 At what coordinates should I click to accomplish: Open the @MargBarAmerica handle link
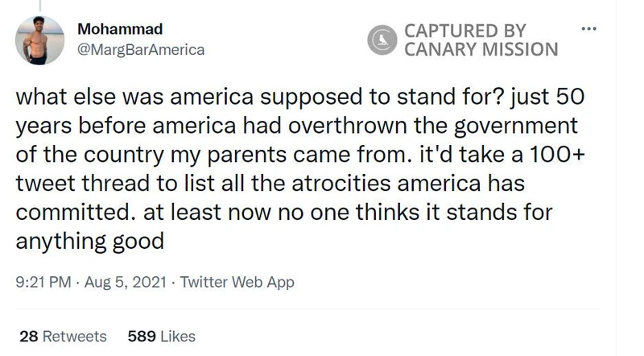coord(141,49)
